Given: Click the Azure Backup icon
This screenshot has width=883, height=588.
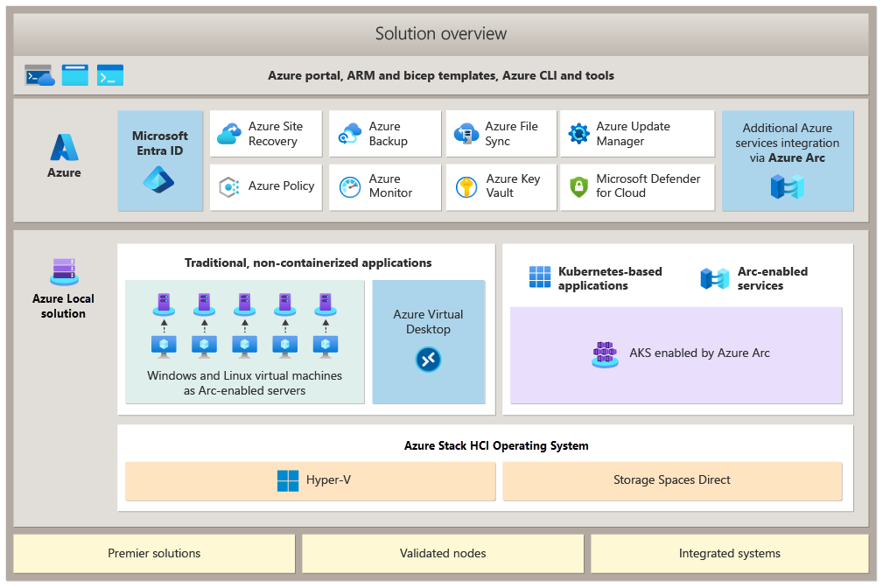Looking at the screenshot, I should pos(350,134).
